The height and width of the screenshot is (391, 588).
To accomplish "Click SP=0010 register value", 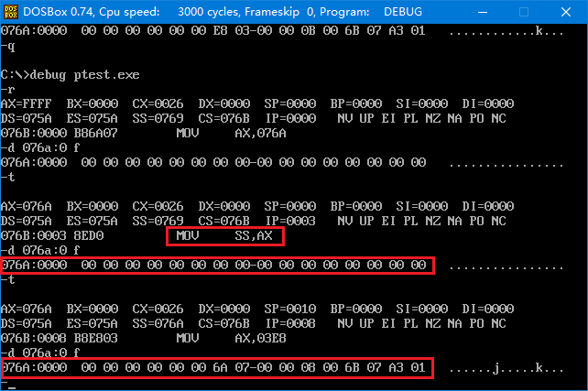I will click(289, 309).
